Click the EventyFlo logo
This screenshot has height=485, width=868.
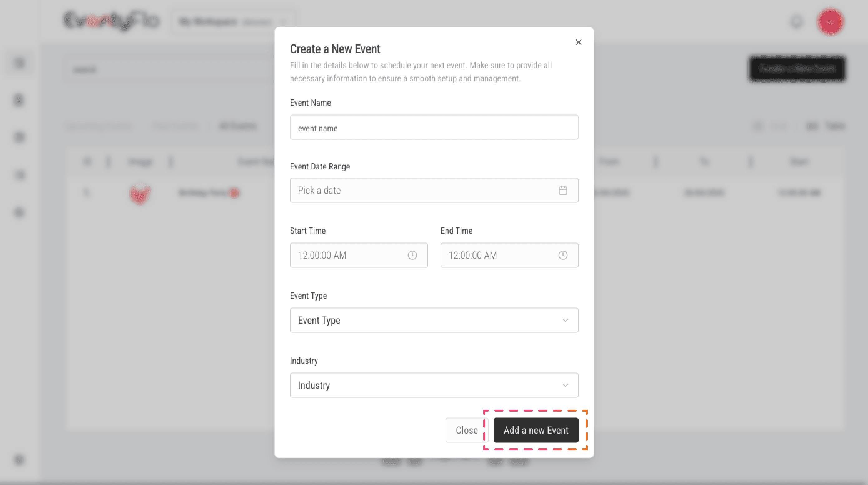[x=111, y=21]
